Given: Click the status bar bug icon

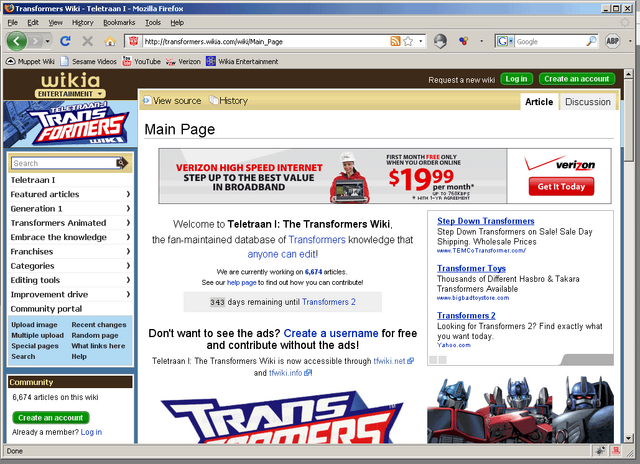Looking at the screenshot, I should coord(600,451).
